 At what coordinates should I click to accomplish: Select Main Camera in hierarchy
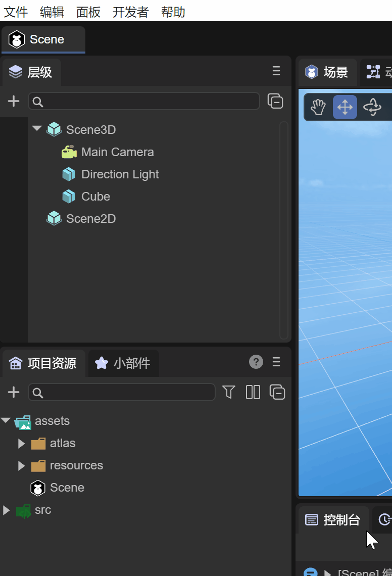117,152
